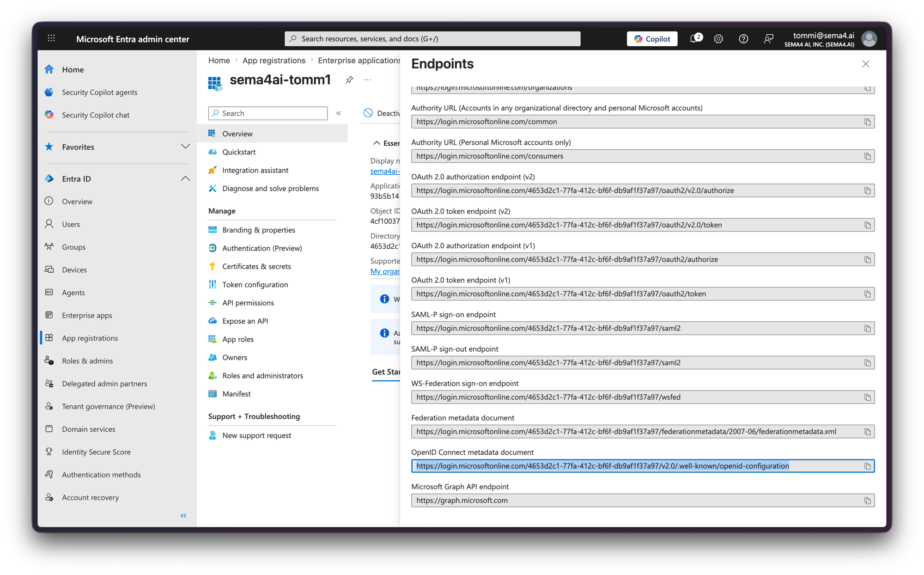The image size is (924, 575).
Task: Copy the WS-Federation sign-on endpoint
Action: [x=867, y=398]
